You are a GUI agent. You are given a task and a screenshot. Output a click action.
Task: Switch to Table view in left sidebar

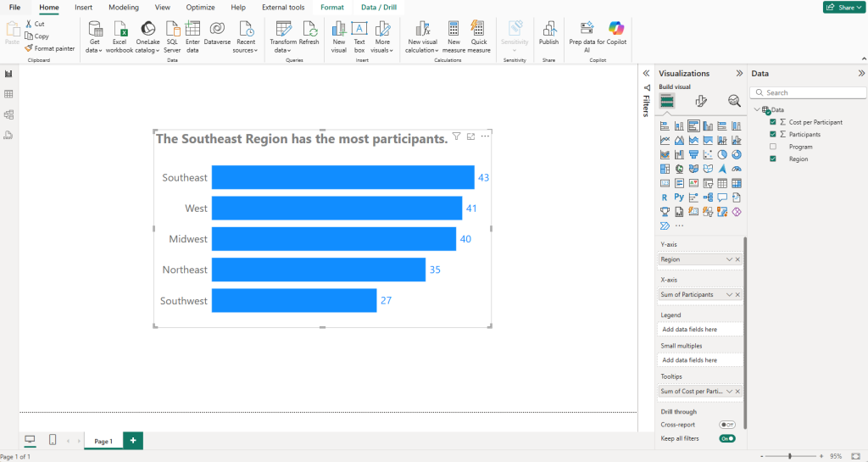coord(8,94)
